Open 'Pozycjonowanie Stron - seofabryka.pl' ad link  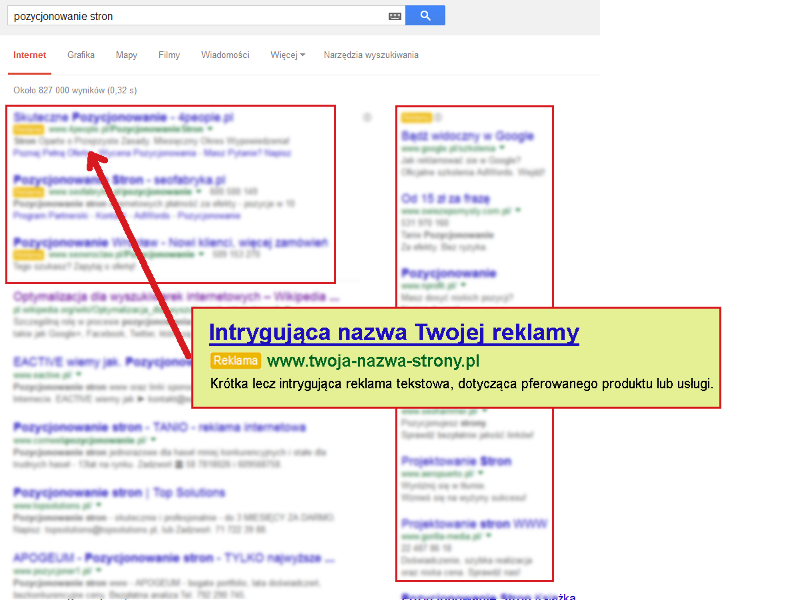[x=119, y=180]
